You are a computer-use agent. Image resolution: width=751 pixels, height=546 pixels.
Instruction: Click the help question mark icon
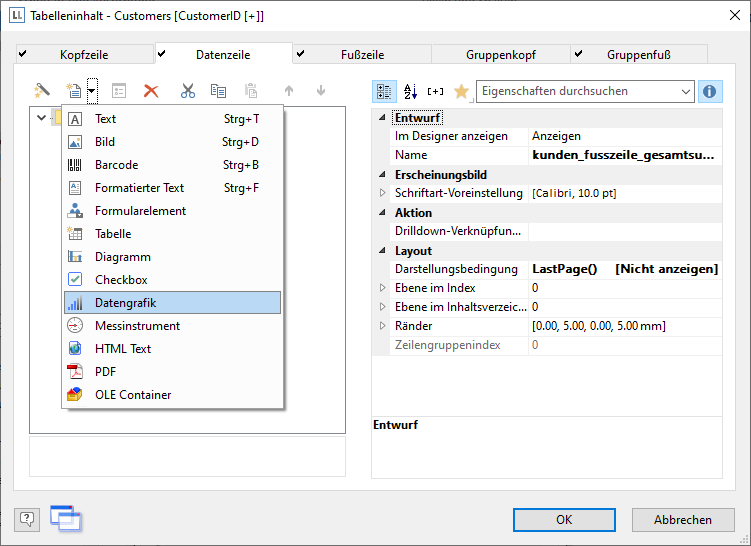point(28,518)
